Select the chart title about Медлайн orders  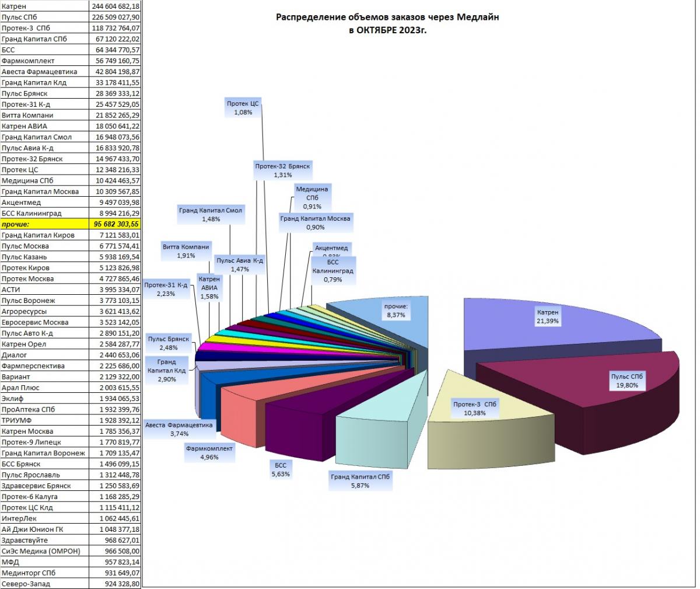click(387, 23)
